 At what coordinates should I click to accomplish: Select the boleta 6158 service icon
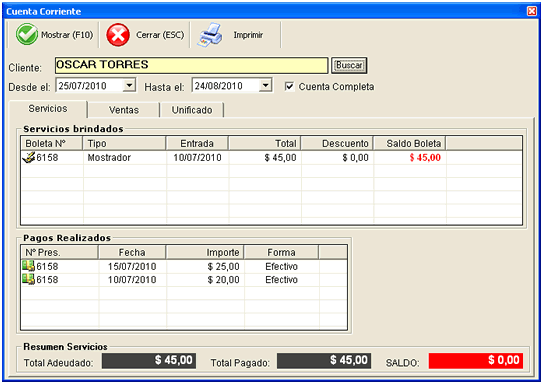point(29,157)
